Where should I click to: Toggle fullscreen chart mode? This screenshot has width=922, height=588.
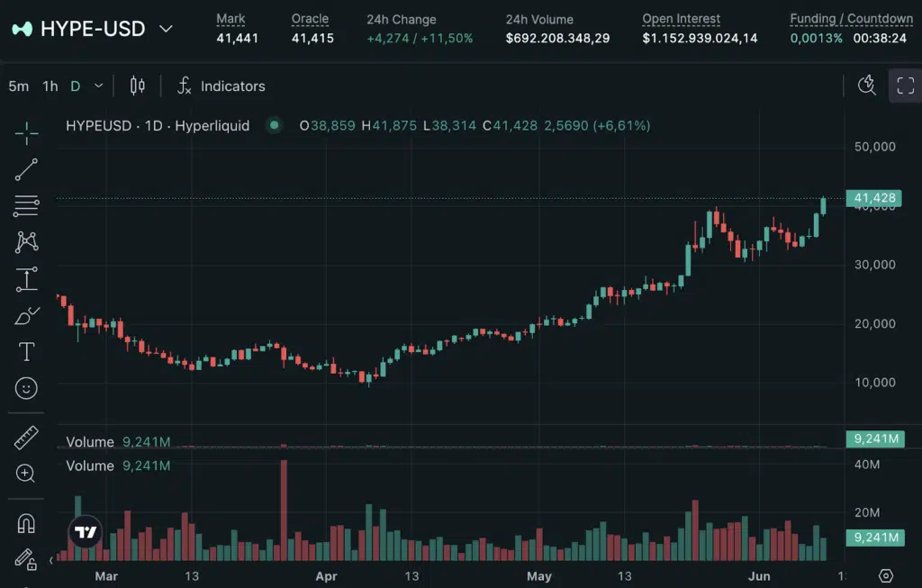tap(905, 86)
